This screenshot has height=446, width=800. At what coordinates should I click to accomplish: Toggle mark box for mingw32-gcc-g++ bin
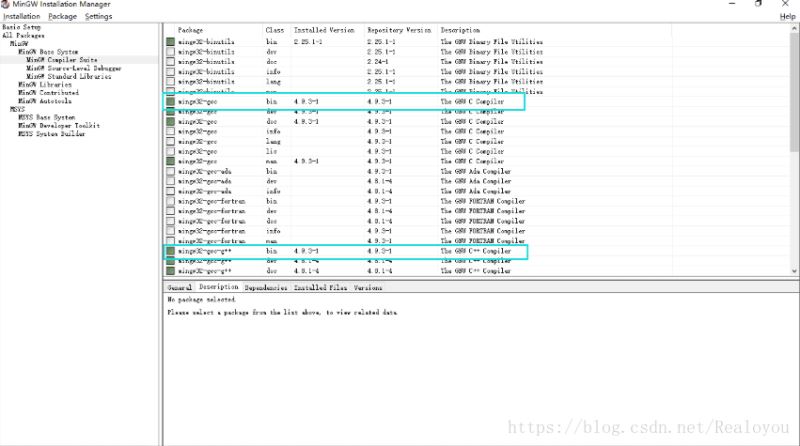[170, 251]
